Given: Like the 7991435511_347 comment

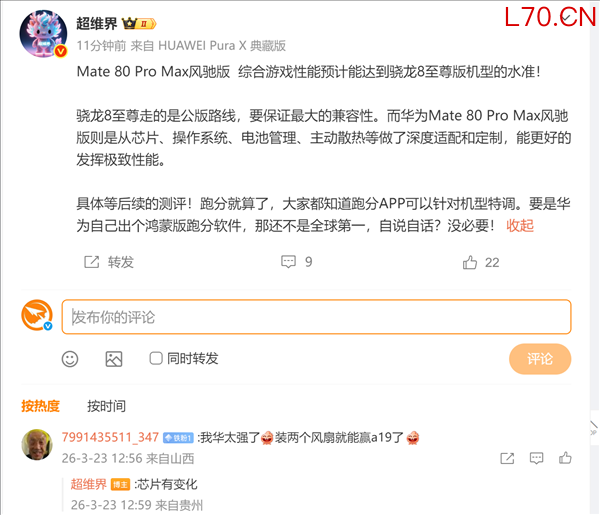Looking at the screenshot, I should click(x=565, y=458).
